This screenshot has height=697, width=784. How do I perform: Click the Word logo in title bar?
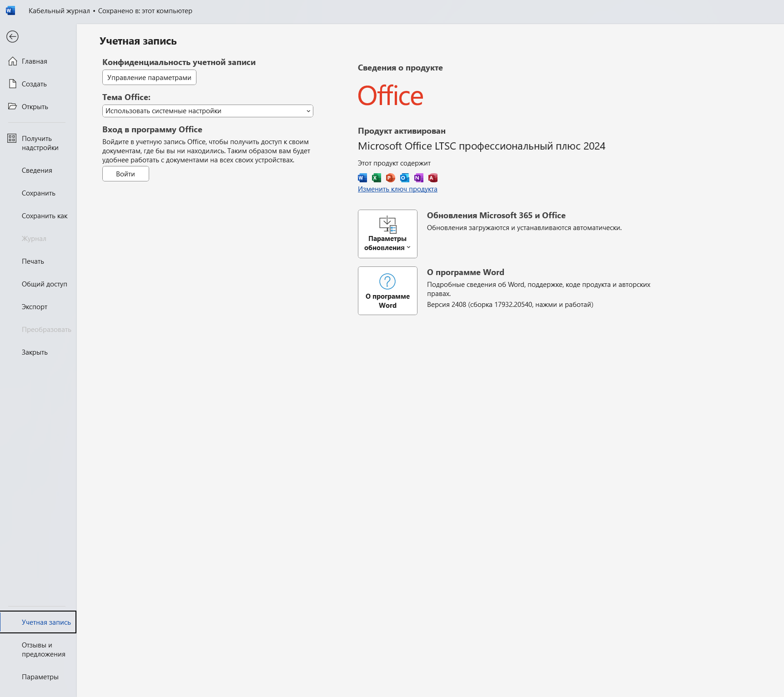pos(10,10)
